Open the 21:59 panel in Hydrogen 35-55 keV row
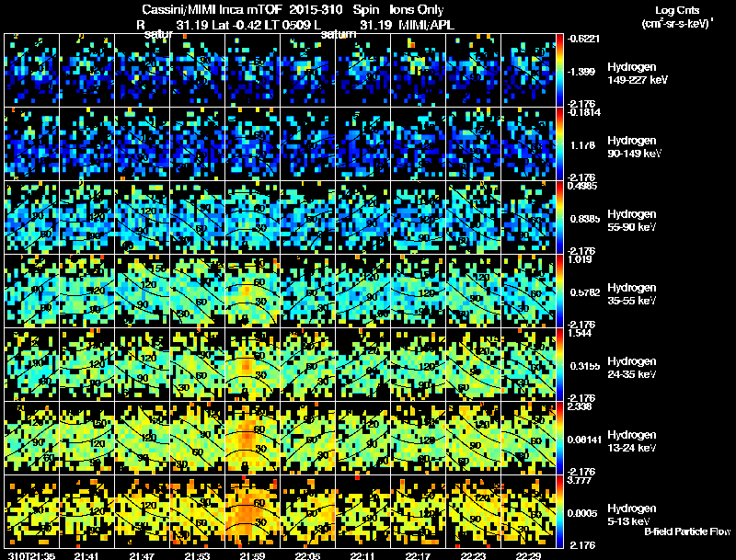Image resolution: width=736 pixels, height=560 pixels. tap(252, 291)
